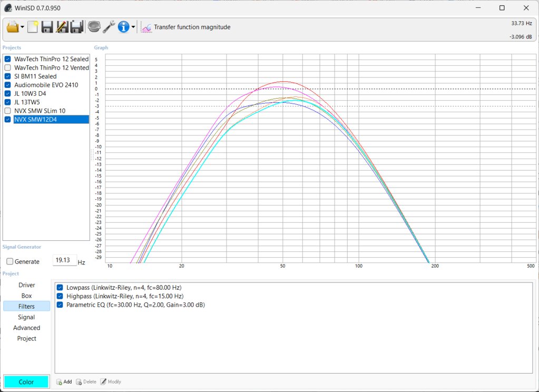Uncheck the NVX SMW12D4 checkbox

[7, 119]
